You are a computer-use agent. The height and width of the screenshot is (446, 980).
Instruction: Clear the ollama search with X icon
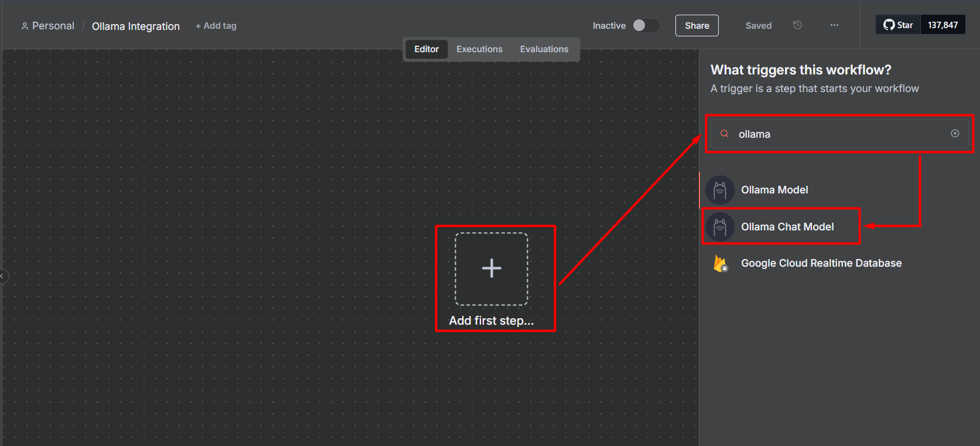tap(955, 134)
